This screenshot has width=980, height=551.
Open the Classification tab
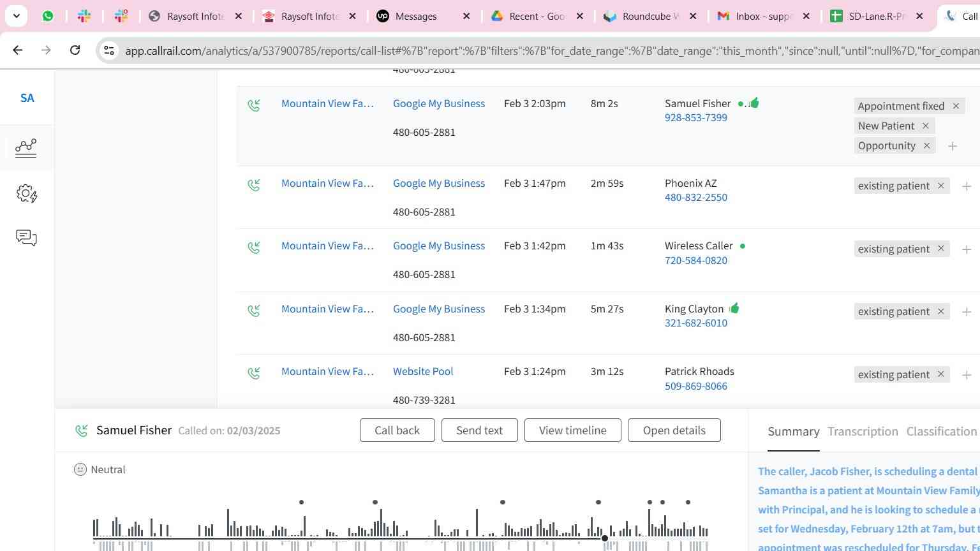coord(941,432)
